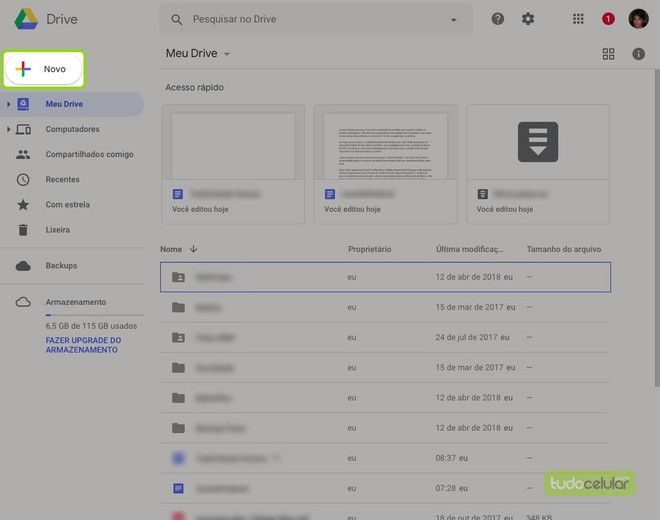Screen dimensions: 660x520
Task: Open the user account avatar
Action: 638,19
